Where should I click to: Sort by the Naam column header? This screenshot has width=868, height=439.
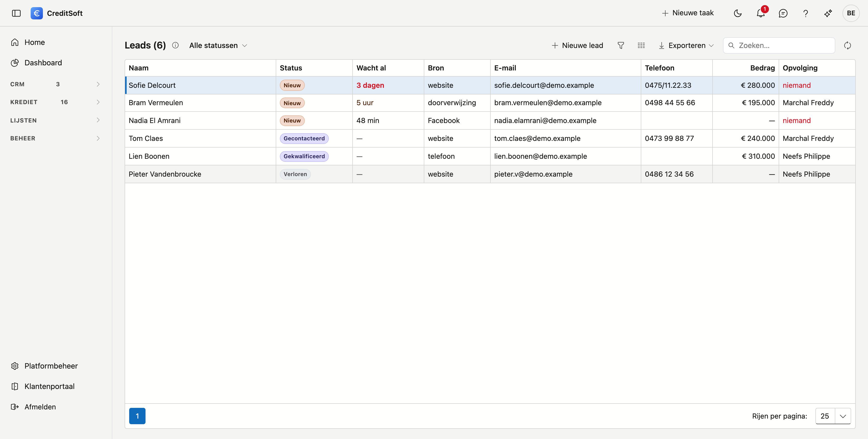click(200, 68)
